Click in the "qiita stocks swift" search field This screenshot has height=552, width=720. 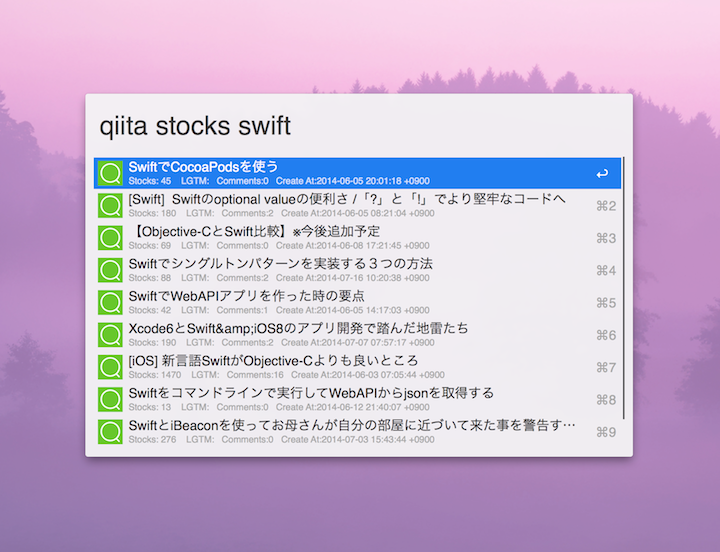(359, 126)
